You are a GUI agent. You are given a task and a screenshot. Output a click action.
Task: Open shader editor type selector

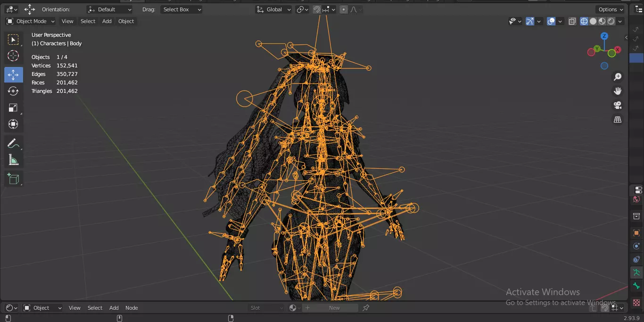click(x=12, y=308)
